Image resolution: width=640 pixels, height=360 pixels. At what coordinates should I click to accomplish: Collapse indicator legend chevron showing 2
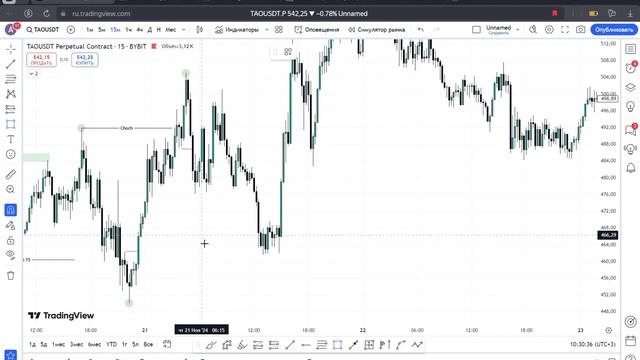pyautogui.click(x=33, y=73)
